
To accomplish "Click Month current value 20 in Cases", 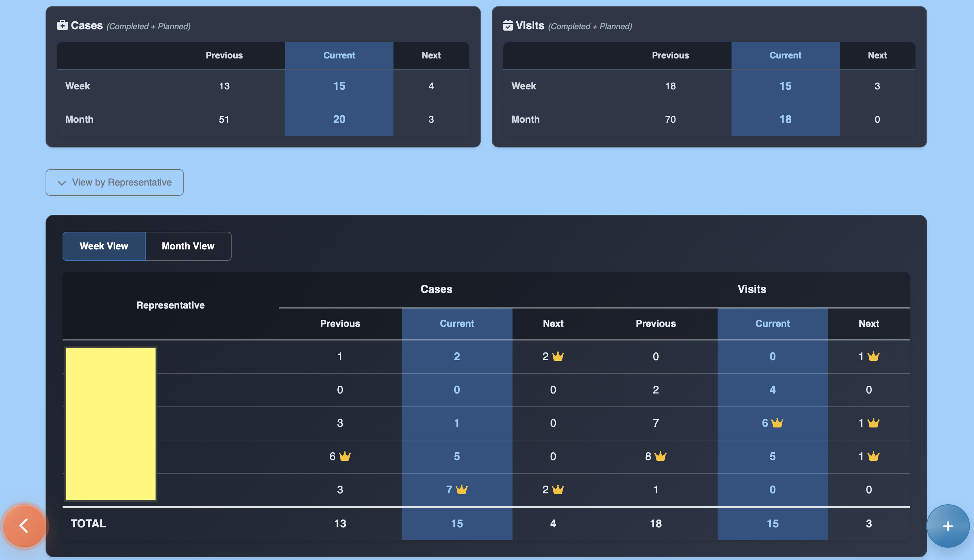I will pos(339,119).
